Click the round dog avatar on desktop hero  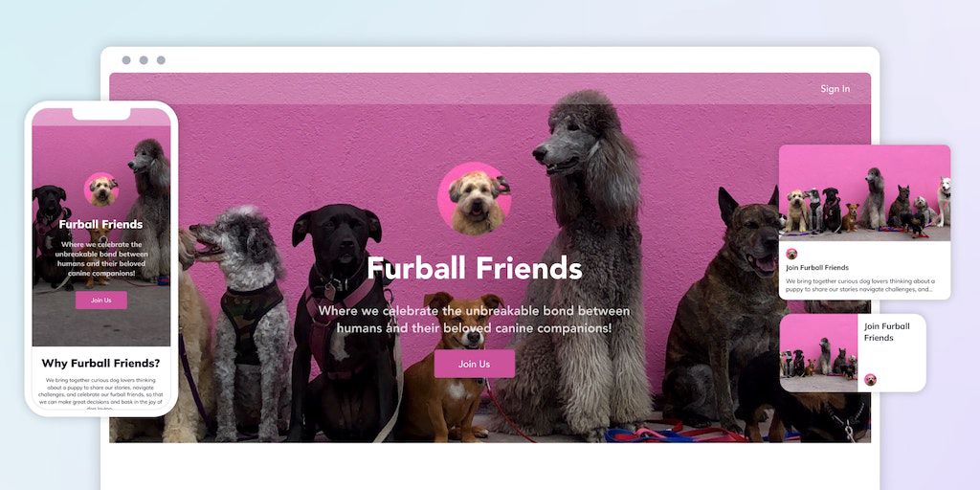tap(475, 199)
